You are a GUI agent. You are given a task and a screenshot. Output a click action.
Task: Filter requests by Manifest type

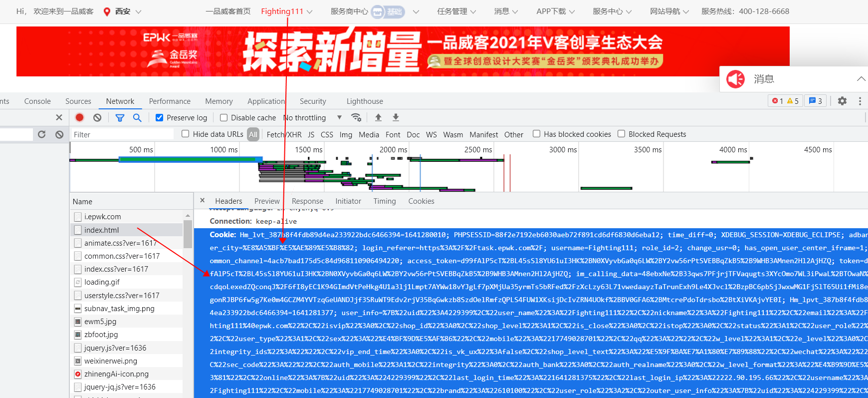tap(483, 134)
